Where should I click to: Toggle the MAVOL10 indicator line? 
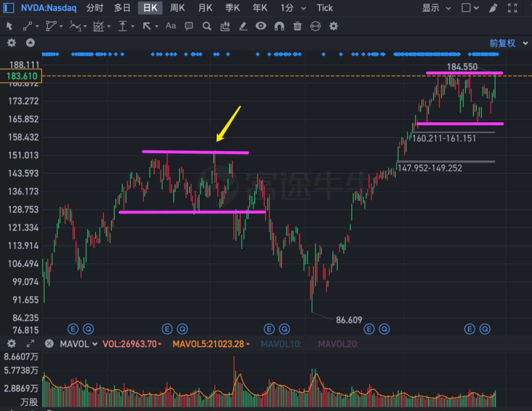(281, 344)
